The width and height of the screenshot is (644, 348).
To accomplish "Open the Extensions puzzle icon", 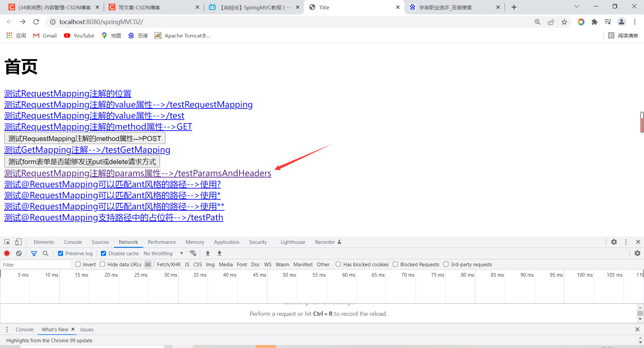I will [x=594, y=22].
